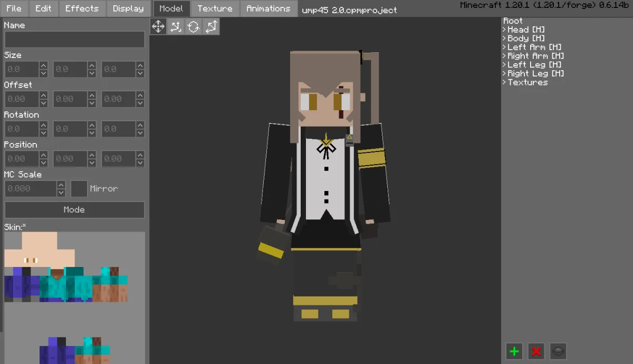Decrease the MC Scale value arrow

(x=61, y=193)
